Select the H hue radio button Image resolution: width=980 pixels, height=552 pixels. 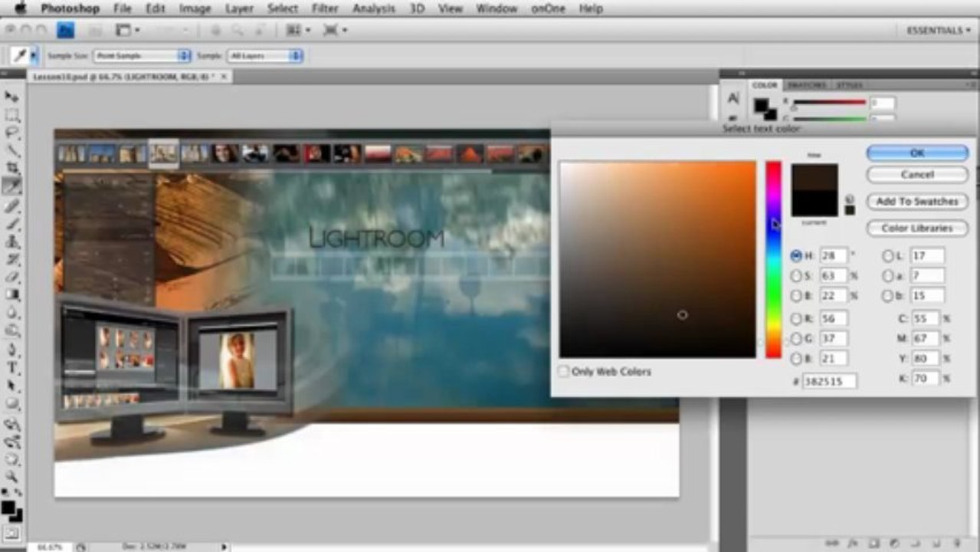pos(796,255)
